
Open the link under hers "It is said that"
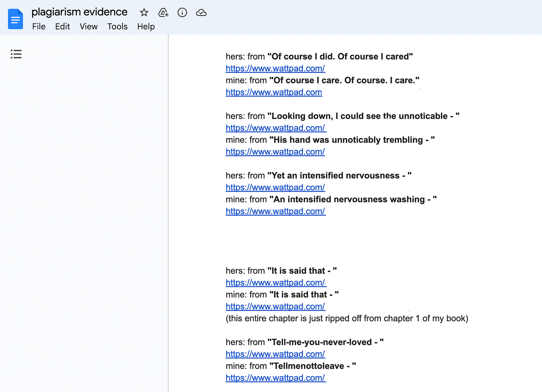pyautogui.click(x=275, y=283)
